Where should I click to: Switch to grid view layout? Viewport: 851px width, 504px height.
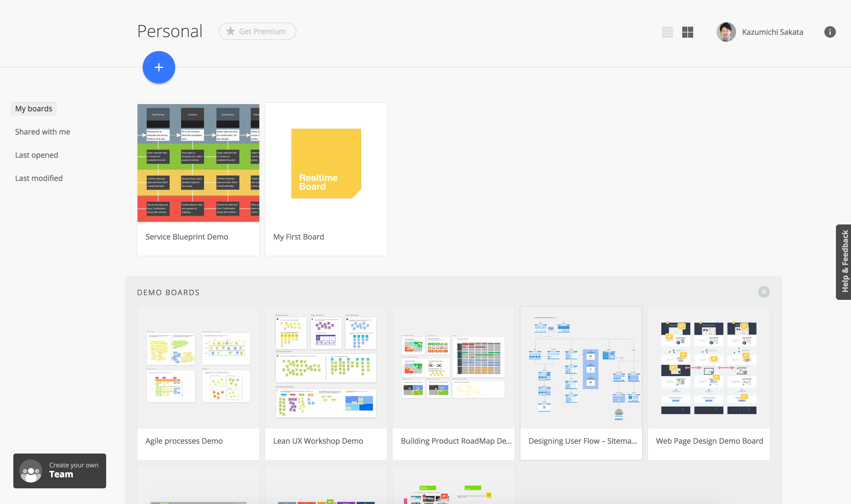[687, 32]
